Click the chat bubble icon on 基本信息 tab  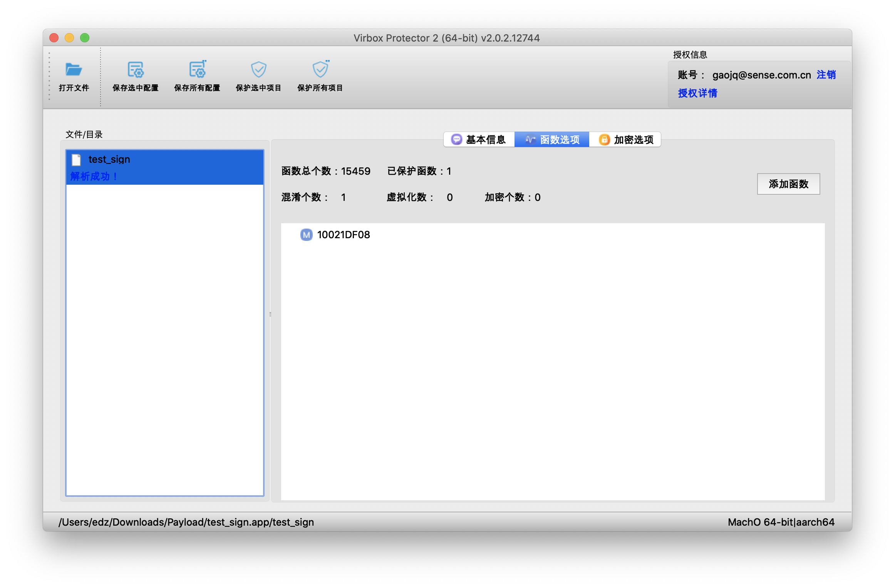[456, 139]
